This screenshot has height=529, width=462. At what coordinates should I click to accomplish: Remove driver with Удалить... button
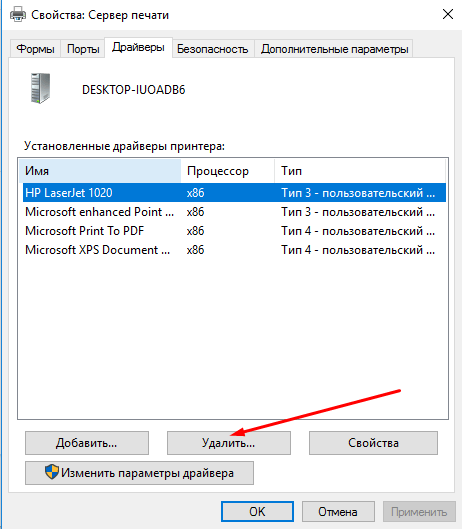228,443
